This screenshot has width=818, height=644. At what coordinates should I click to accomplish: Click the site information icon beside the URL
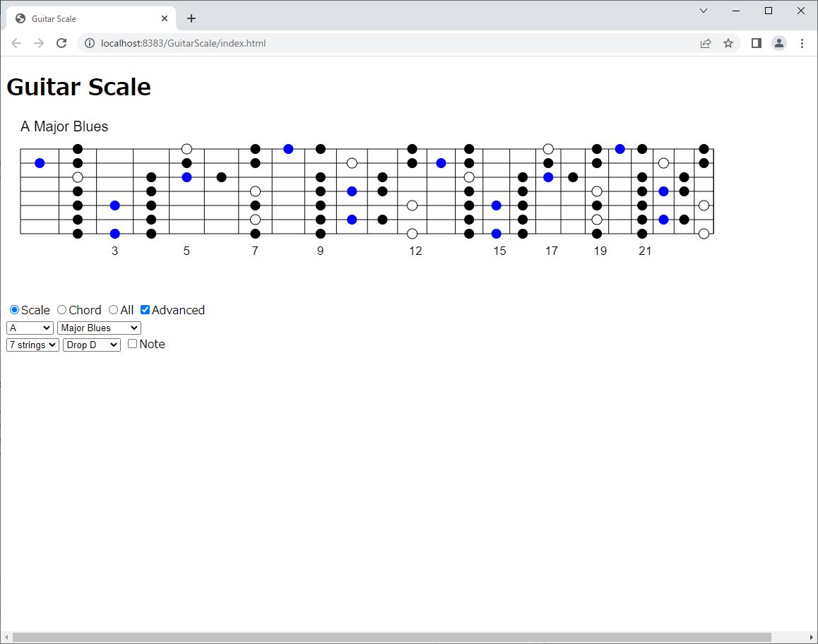click(89, 43)
